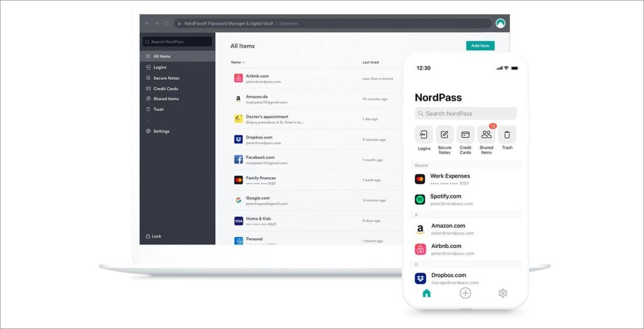The width and height of the screenshot is (644, 329).
Task: Open the Doctor's appointment note
Action: 316,119
